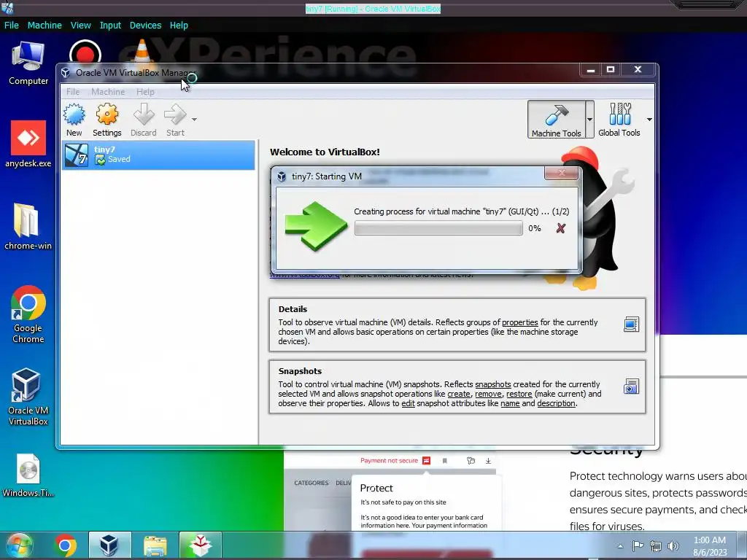Image resolution: width=747 pixels, height=560 pixels.
Task: Expand the Machine Tools dropdown arrow
Action: [589, 120]
